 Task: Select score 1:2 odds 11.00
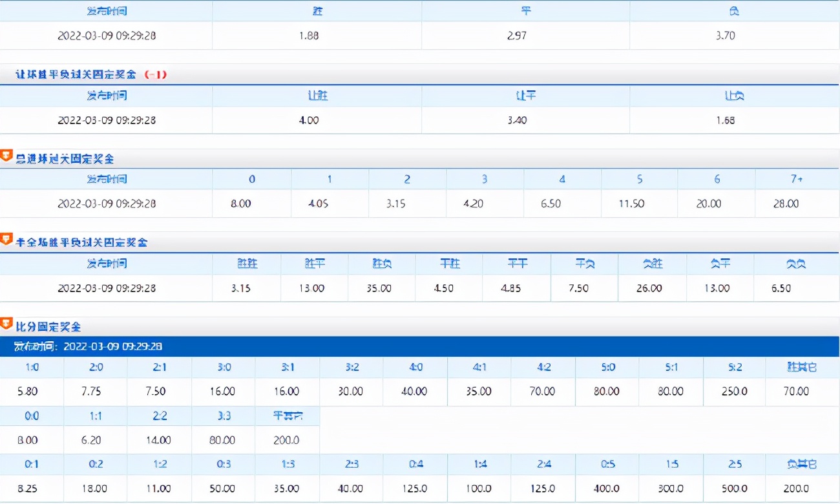(158, 488)
